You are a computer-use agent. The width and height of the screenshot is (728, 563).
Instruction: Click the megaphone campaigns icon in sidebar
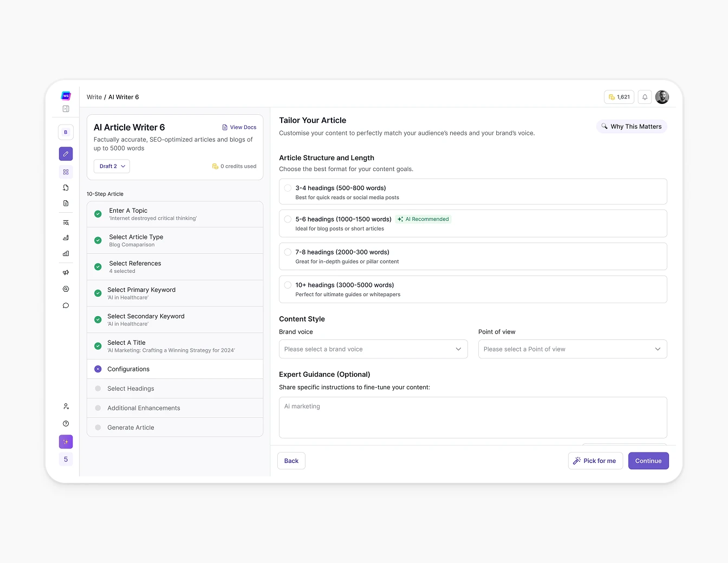(66, 272)
